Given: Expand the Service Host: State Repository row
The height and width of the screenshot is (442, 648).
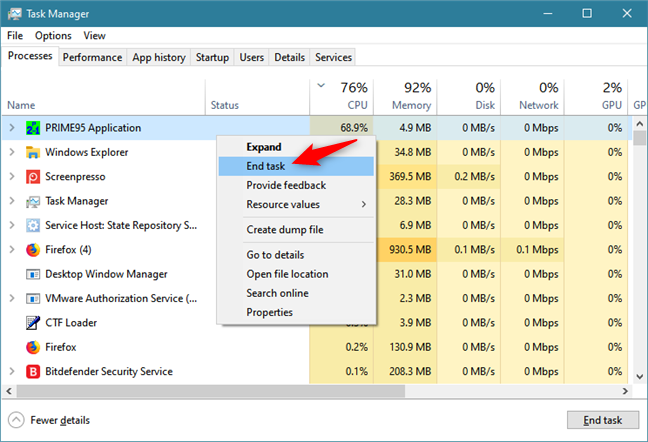Looking at the screenshot, I should 12,226.
